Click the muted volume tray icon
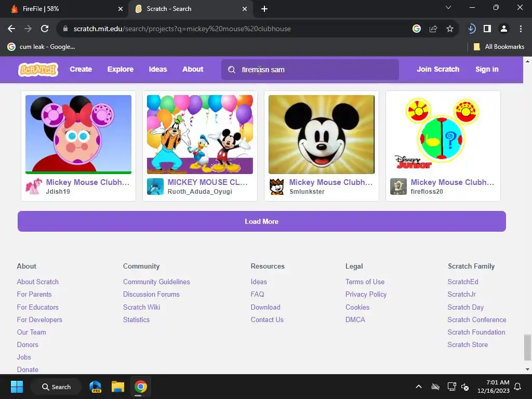The height and width of the screenshot is (399, 532). 465,387
